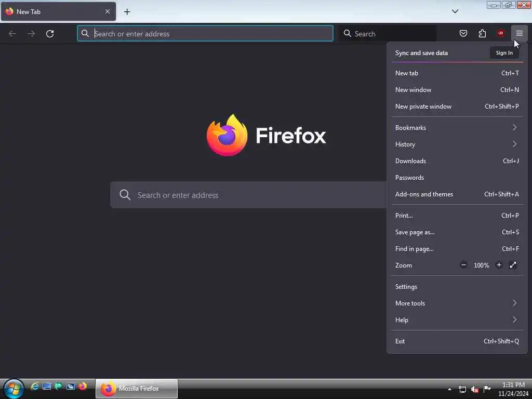This screenshot has width=532, height=399.
Task: Focus the toolbar Search field
Action: click(388, 33)
